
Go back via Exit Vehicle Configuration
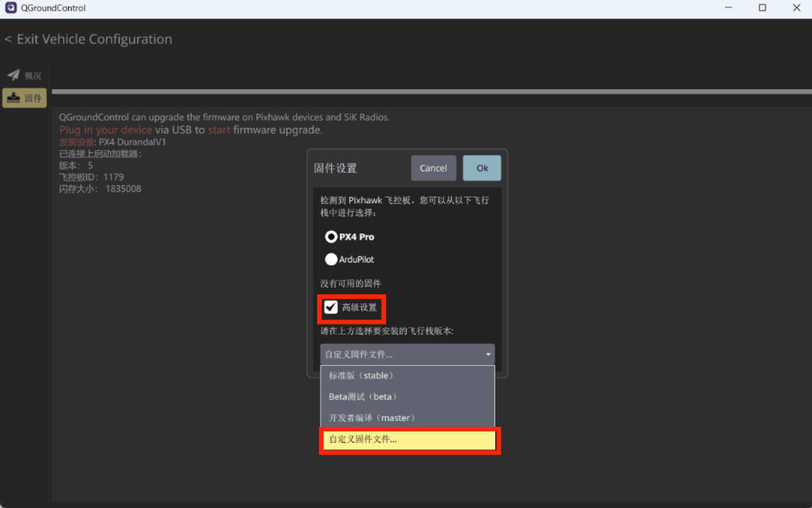(x=89, y=39)
